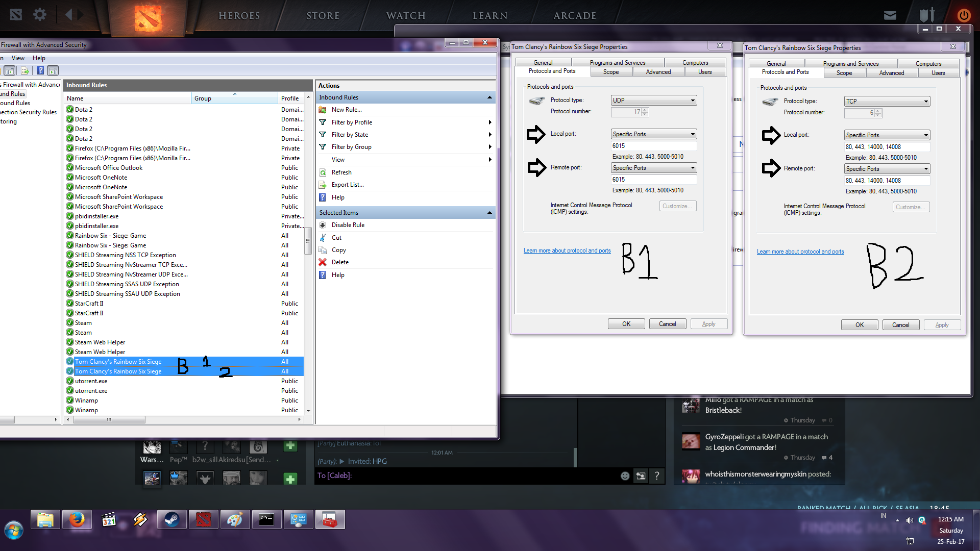Image resolution: width=980 pixels, height=551 pixels.
Task: Open Learn more about protocol and ports link
Action: coord(567,251)
